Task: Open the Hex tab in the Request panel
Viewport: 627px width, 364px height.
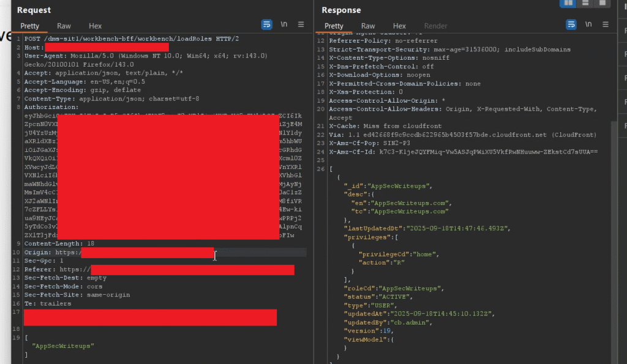Action: pyautogui.click(x=95, y=26)
